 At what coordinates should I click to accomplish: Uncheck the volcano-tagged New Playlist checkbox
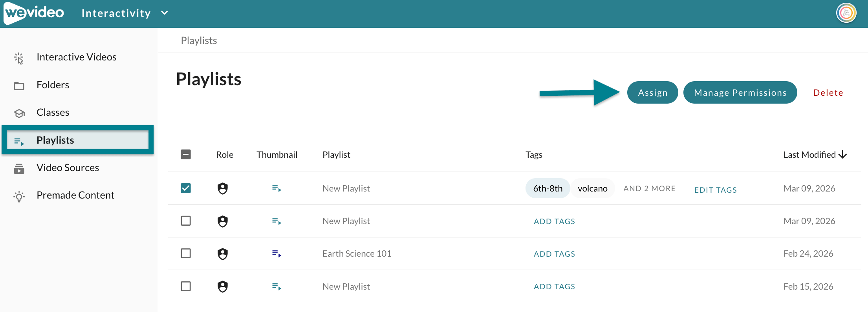(x=186, y=188)
